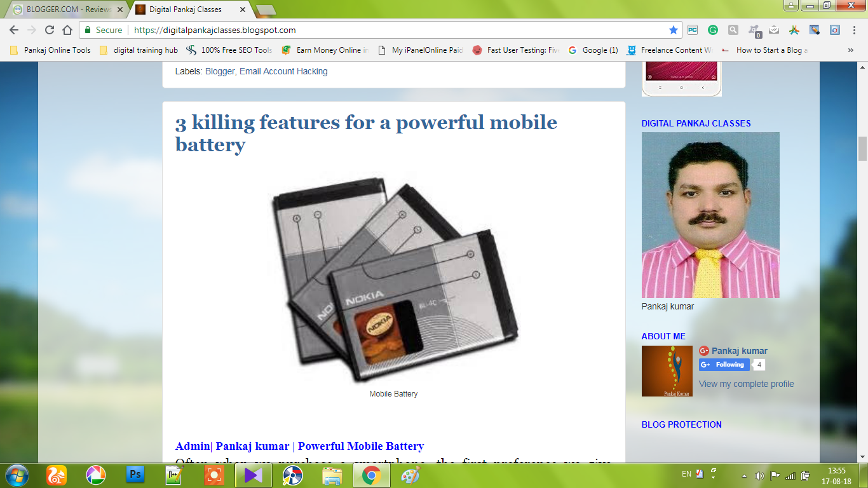Click the Google+ Following button

tap(724, 365)
